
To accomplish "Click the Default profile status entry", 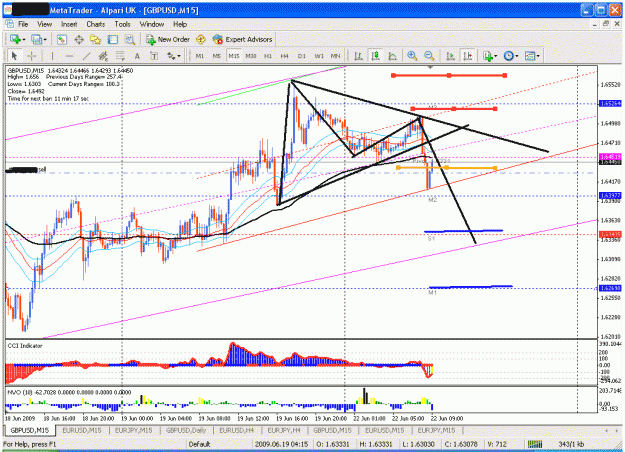I will click(199, 444).
